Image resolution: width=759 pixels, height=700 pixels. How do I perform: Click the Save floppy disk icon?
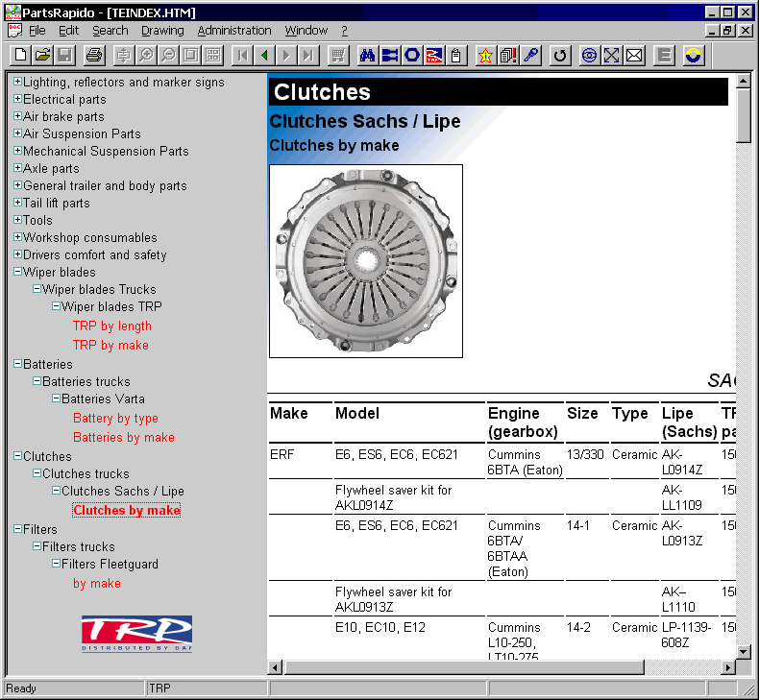tap(65, 55)
